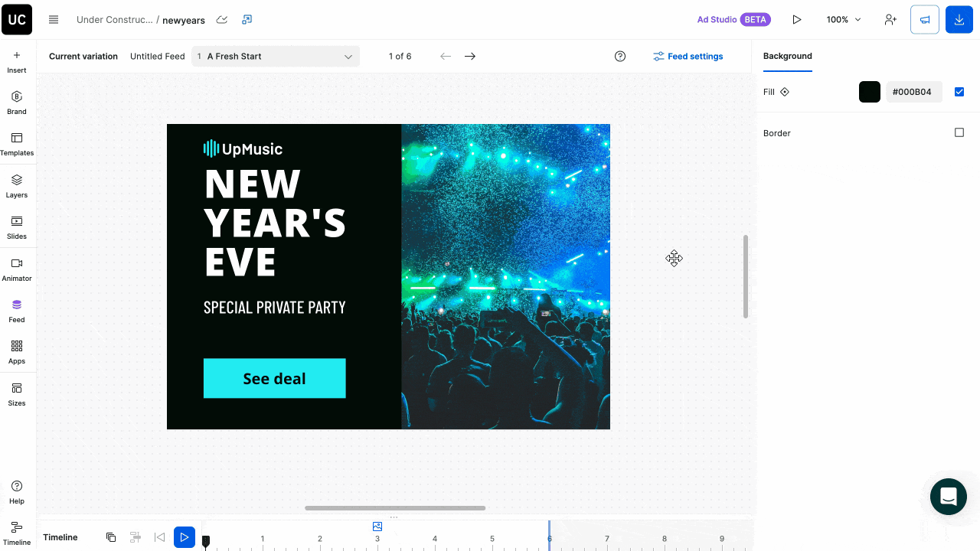
Task: Click the feed help question mark icon
Action: click(x=620, y=56)
